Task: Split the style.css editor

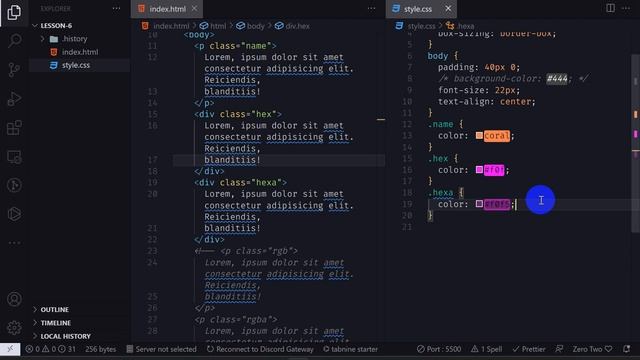Action: (x=610, y=8)
